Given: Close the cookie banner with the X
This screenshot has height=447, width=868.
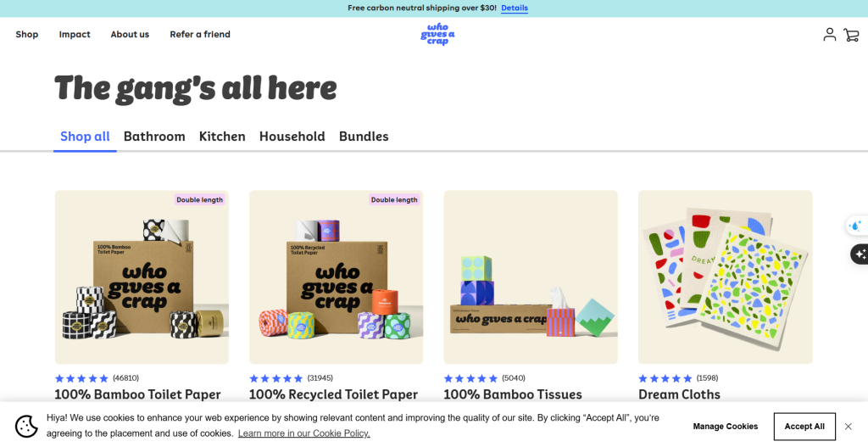Looking at the screenshot, I should pos(848,426).
